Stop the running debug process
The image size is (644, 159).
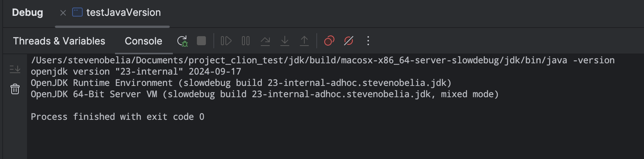click(x=201, y=41)
